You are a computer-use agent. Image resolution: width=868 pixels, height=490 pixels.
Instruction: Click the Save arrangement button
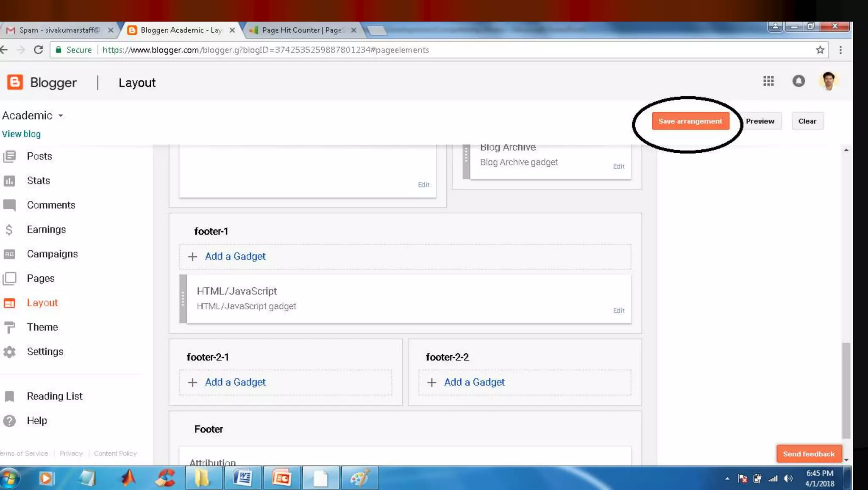(x=690, y=121)
